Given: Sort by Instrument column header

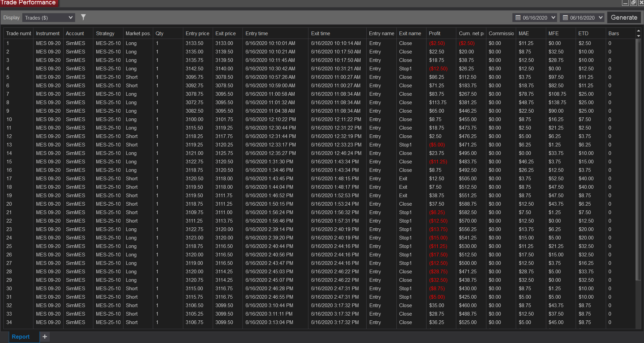Looking at the screenshot, I should [x=48, y=33].
